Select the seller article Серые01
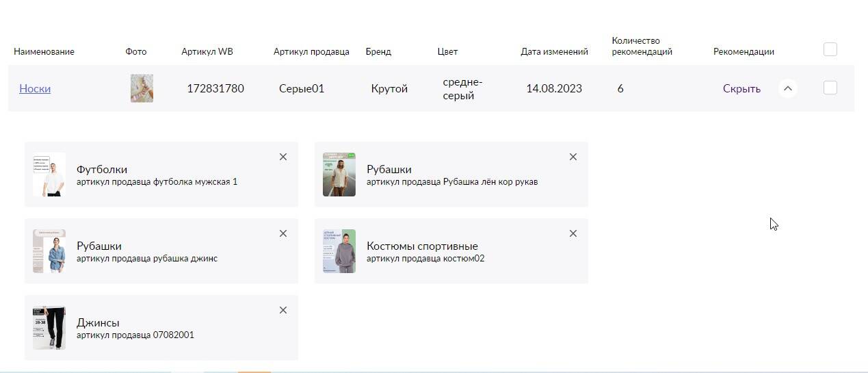Screen dimensions: 868x373 tap(302, 88)
